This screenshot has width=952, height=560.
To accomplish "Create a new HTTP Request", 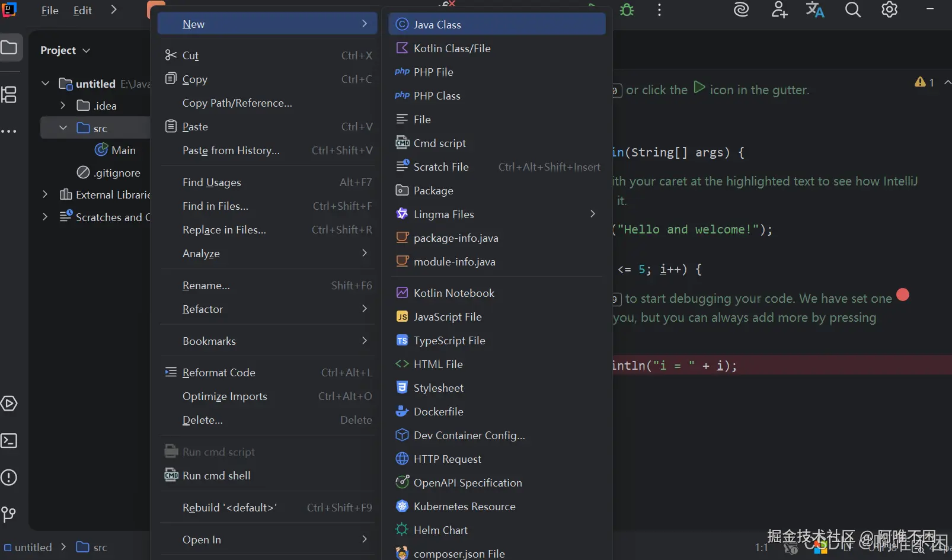I will pyautogui.click(x=497, y=459).
